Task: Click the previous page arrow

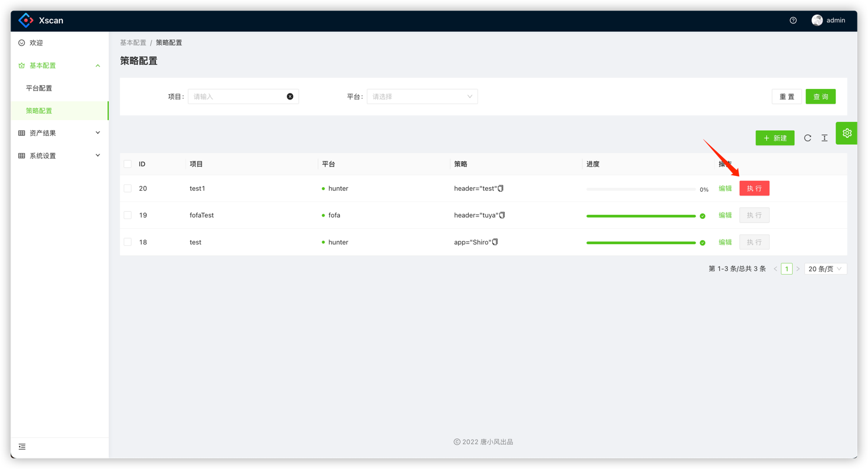Action: pos(776,269)
